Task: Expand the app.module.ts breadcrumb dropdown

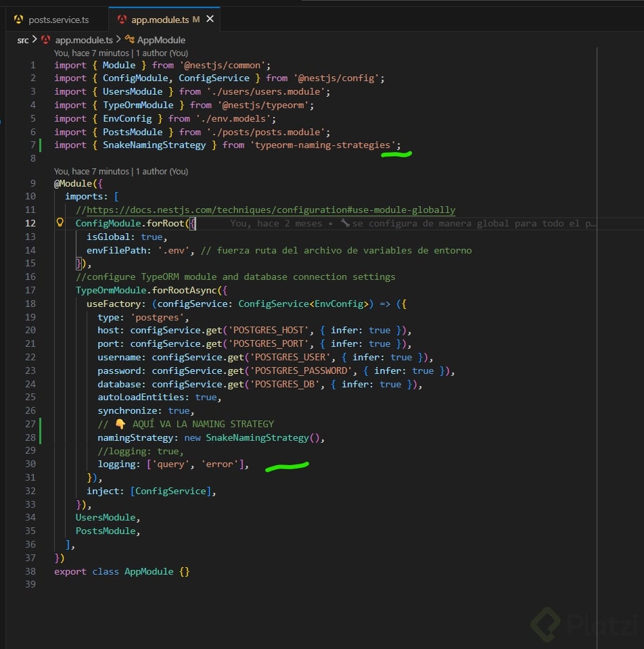Action: click(x=84, y=40)
